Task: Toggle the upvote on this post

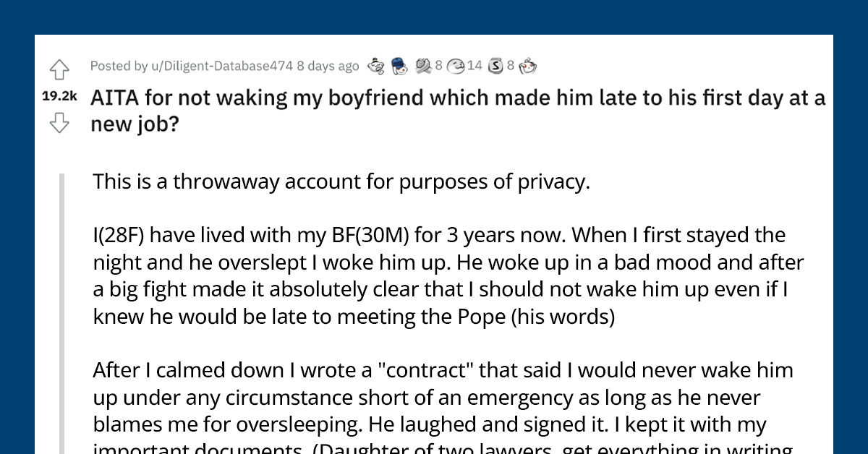Action: [x=60, y=70]
